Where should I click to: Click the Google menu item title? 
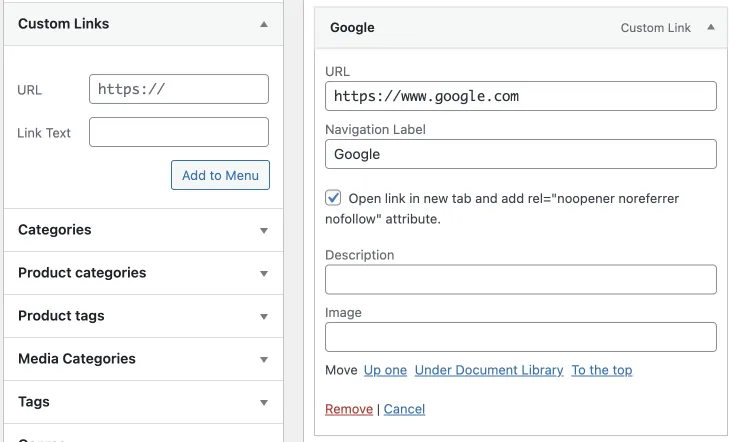tap(352, 28)
